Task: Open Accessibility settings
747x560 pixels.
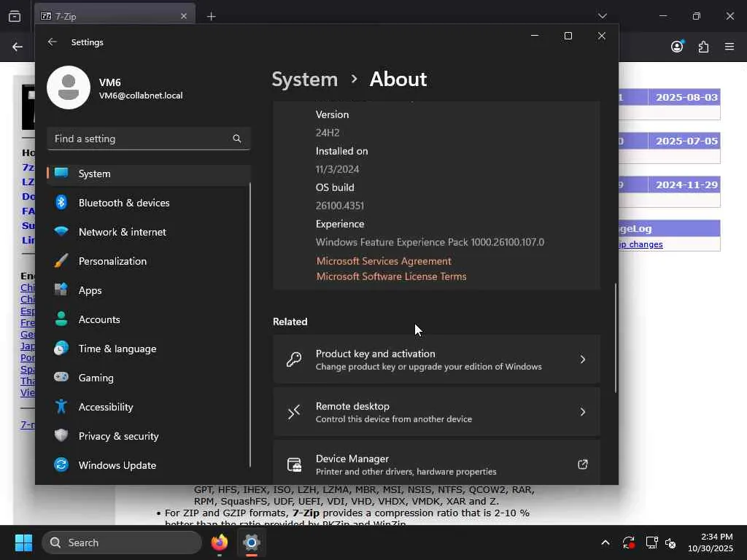Action: click(149, 407)
